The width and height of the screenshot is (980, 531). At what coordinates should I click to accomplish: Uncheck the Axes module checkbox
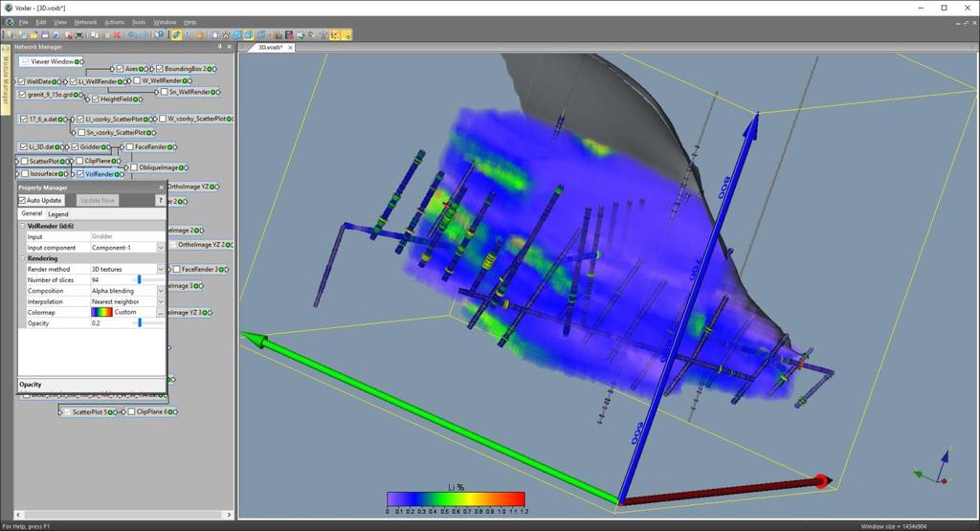120,69
